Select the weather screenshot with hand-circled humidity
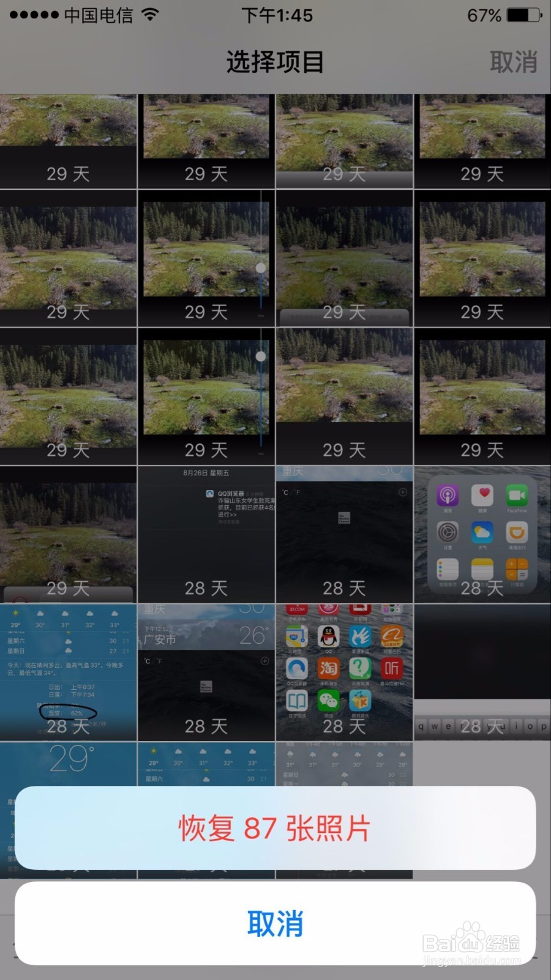The height and width of the screenshot is (980, 551). tap(68, 673)
